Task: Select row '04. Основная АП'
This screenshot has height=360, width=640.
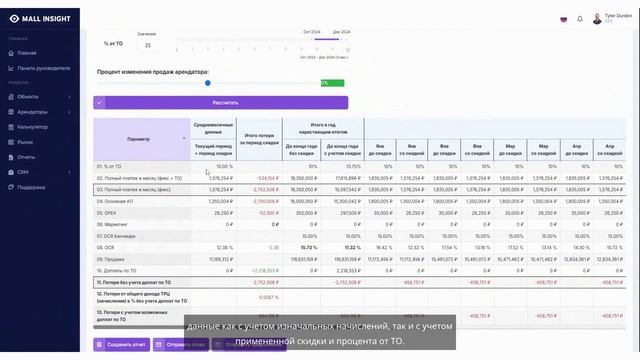Action: [x=360, y=201]
